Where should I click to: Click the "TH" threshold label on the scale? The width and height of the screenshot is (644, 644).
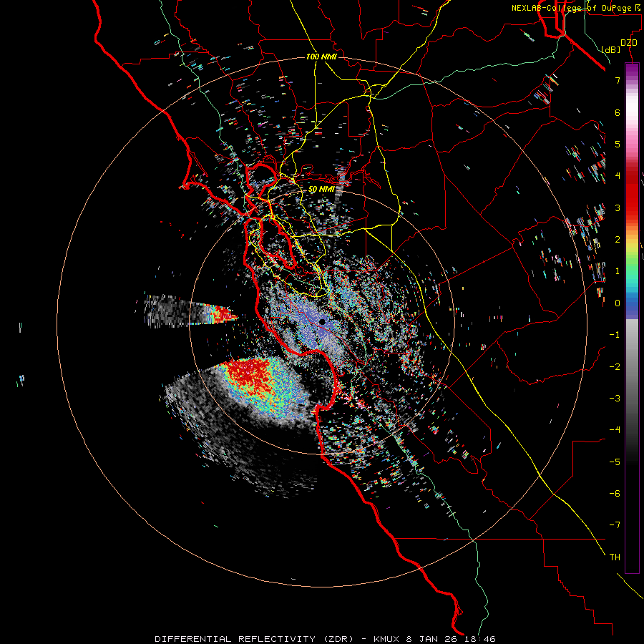(615, 557)
